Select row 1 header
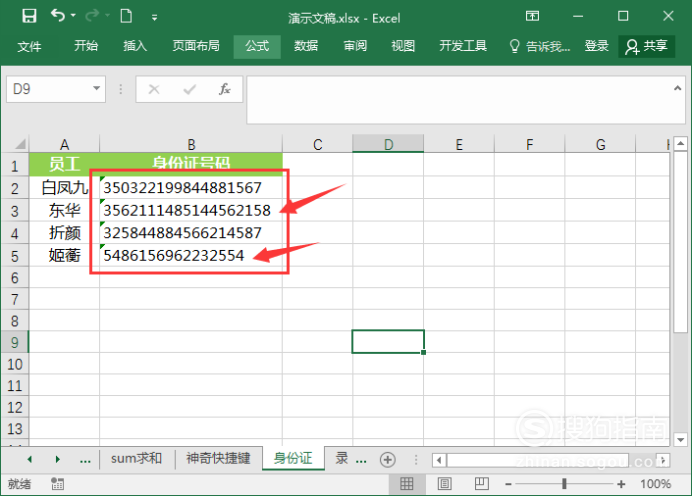The image size is (692, 496). [x=15, y=165]
